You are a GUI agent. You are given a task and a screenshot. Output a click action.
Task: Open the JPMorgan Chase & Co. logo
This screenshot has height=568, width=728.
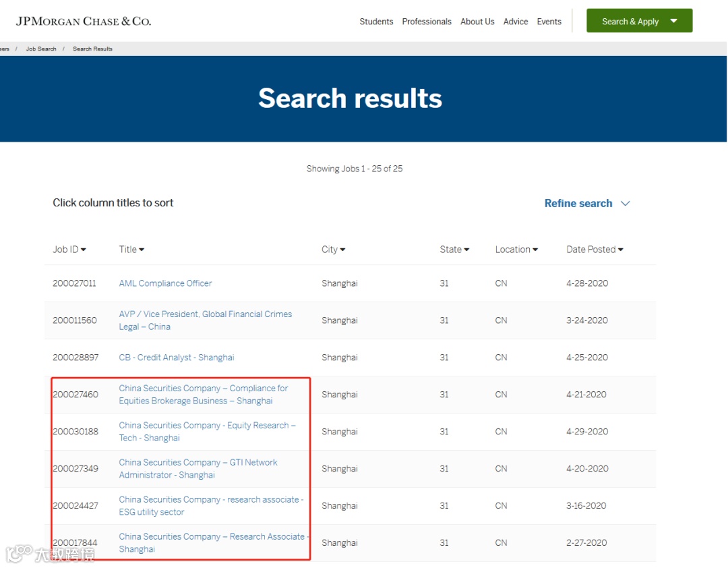(x=84, y=22)
